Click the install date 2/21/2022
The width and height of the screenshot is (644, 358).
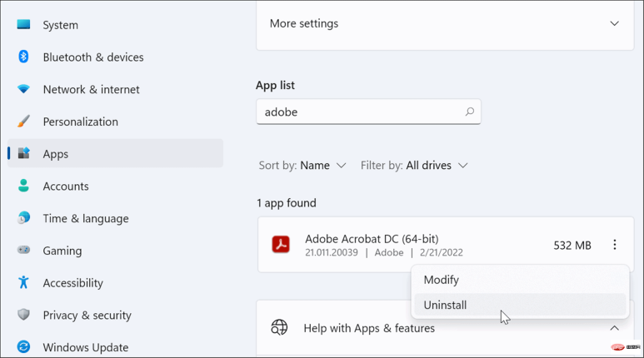coord(441,252)
